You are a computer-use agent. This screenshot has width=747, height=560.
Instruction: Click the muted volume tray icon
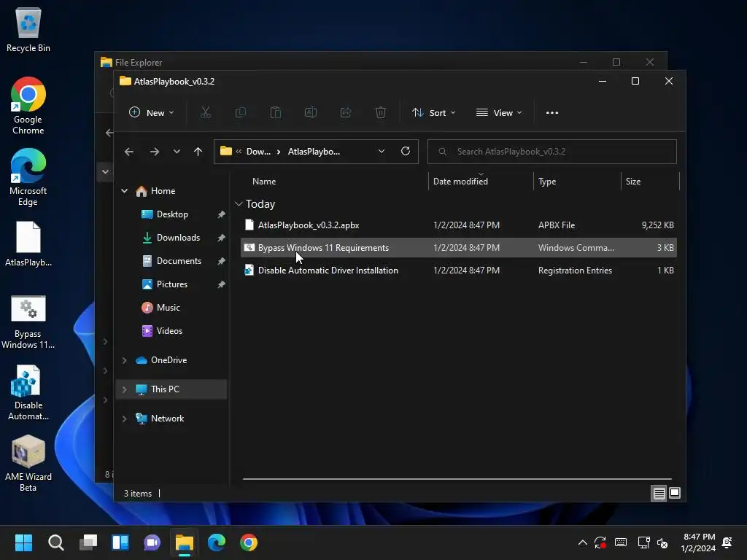(x=662, y=542)
